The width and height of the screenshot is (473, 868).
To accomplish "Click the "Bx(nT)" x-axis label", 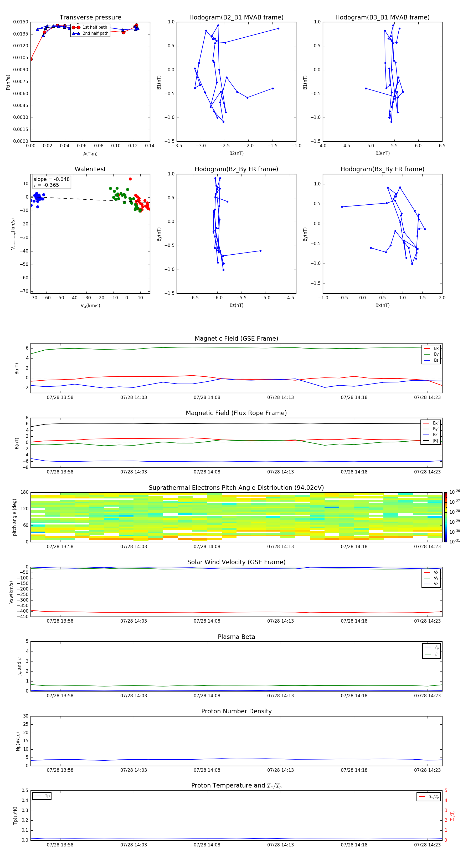I will (382, 305).
